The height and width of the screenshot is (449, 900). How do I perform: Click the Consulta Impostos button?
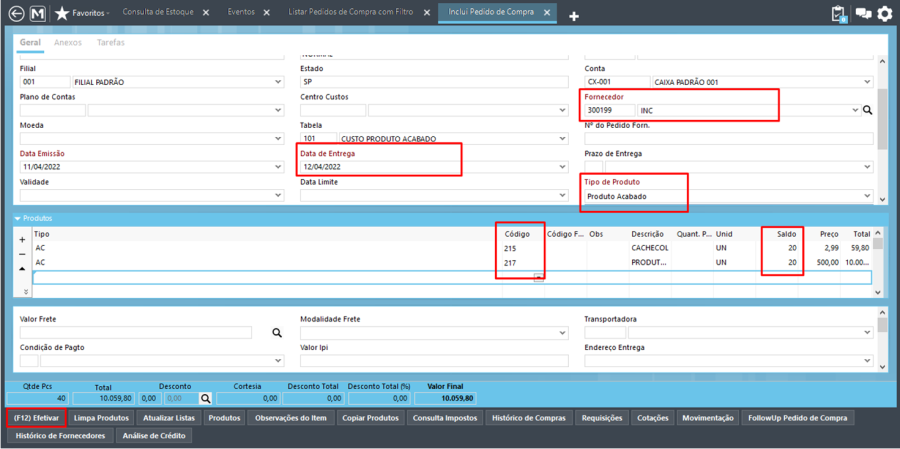[445, 418]
